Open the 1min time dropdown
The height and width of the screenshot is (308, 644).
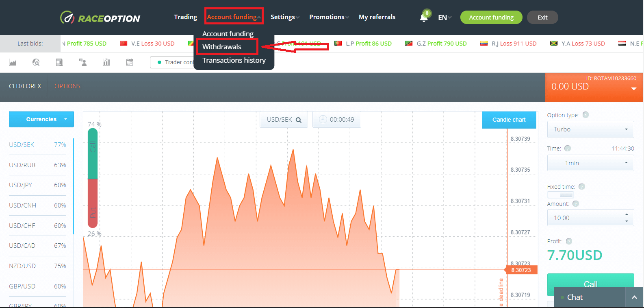pyautogui.click(x=590, y=163)
